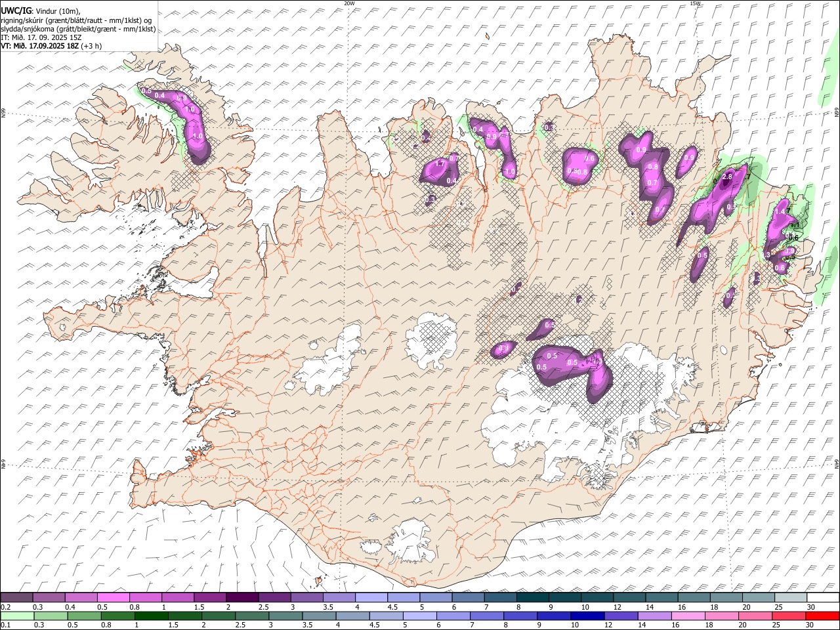Screen dimensions: 840x630
Task: Select the upper scale swatch for 2 to 2.5
Action: (242, 597)
